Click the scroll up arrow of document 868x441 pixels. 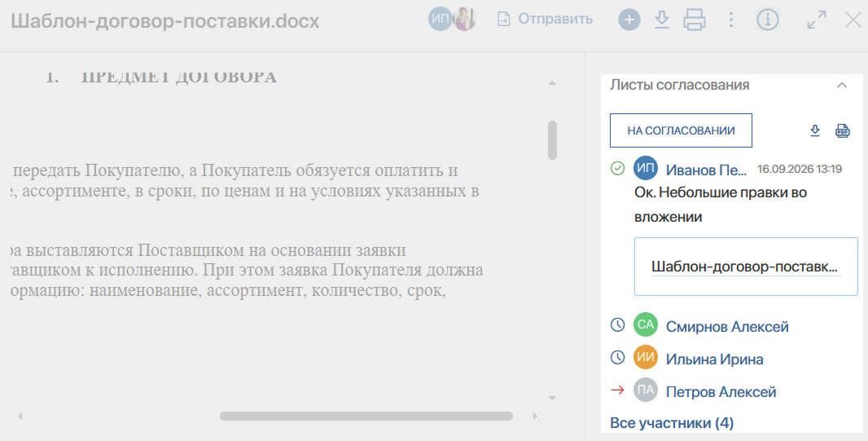tap(552, 83)
